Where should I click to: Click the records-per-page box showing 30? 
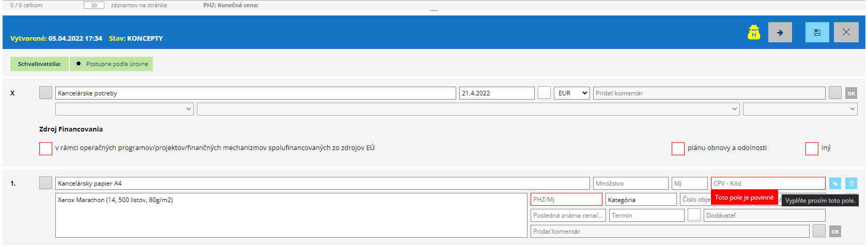tap(94, 5)
